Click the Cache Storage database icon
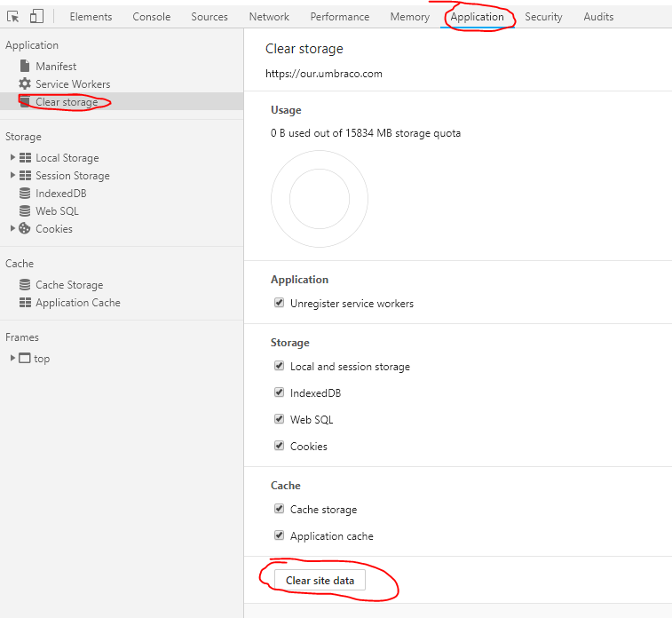This screenshot has height=618, width=672. tap(25, 285)
